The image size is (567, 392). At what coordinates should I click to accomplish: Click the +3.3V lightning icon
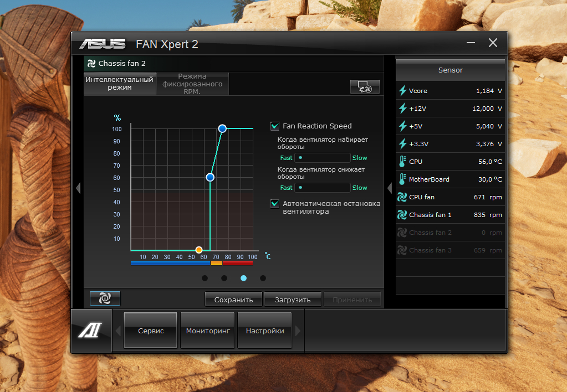coord(402,144)
